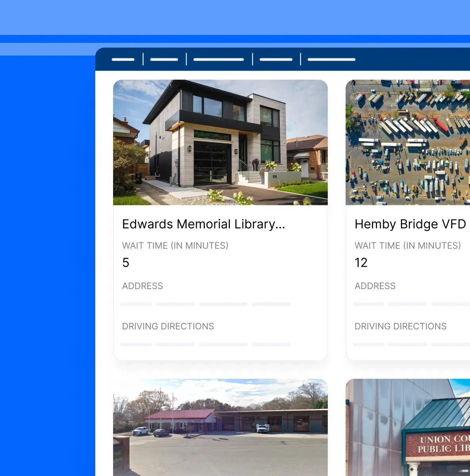Click Edwards Memorial driving directions placeholder line
This screenshot has height=476, width=470.
pos(205,344)
